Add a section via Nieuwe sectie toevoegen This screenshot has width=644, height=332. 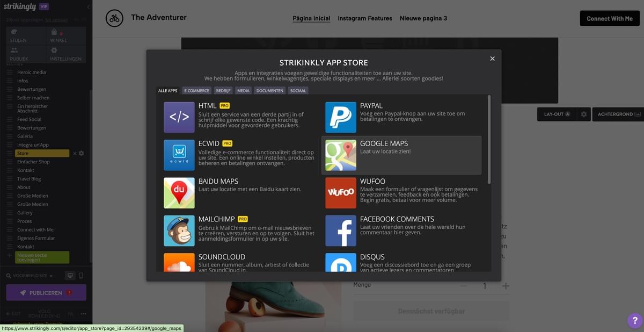coord(42,257)
